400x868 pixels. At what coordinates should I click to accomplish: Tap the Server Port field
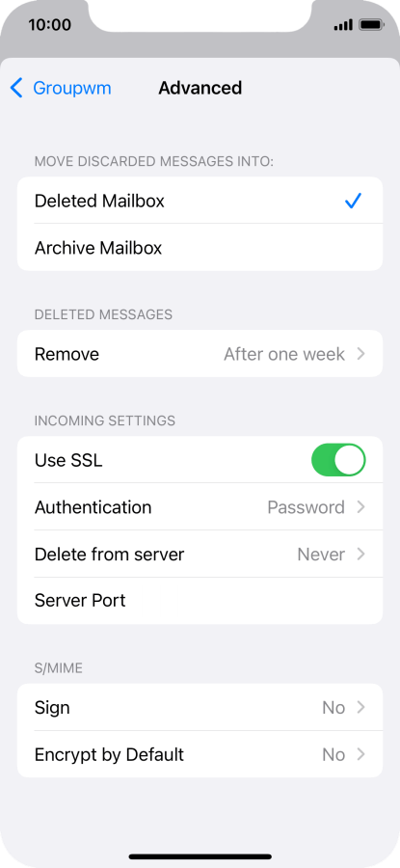pos(200,601)
